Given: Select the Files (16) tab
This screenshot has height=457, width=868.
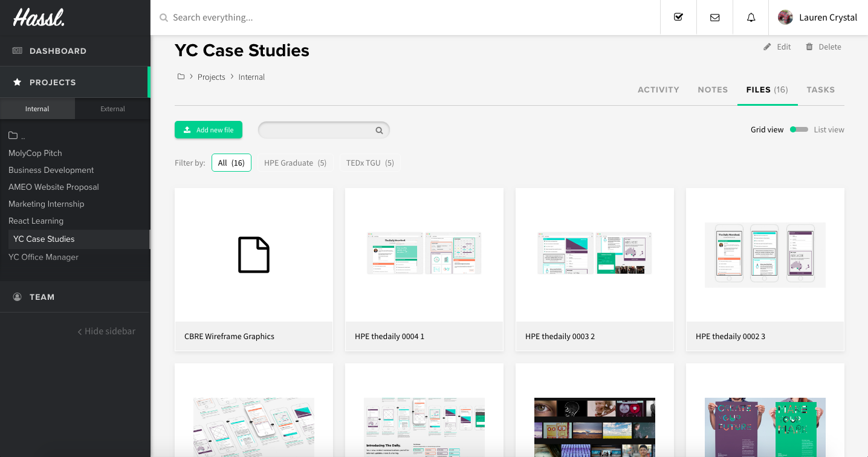Looking at the screenshot, I should click(767, 89).
